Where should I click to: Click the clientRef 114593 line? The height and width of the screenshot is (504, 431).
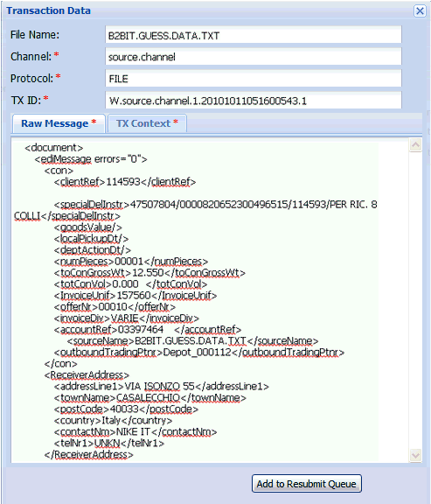[125, 182]
